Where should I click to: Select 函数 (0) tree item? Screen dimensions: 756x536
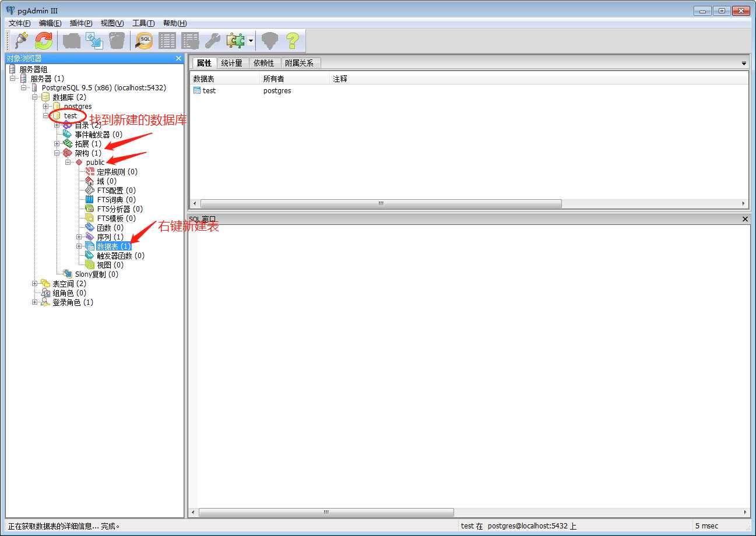(110, 228)
